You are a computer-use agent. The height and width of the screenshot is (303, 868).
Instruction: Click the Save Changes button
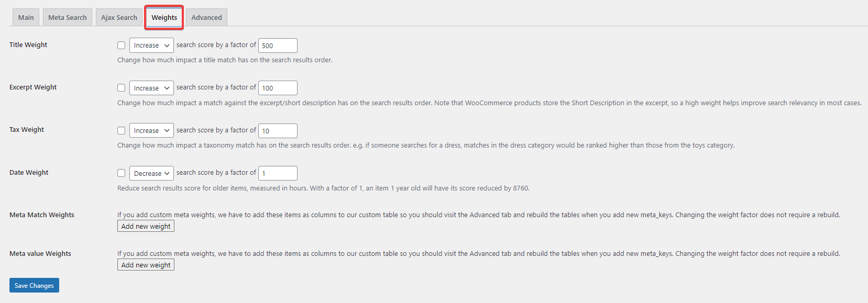pos(34,285)
